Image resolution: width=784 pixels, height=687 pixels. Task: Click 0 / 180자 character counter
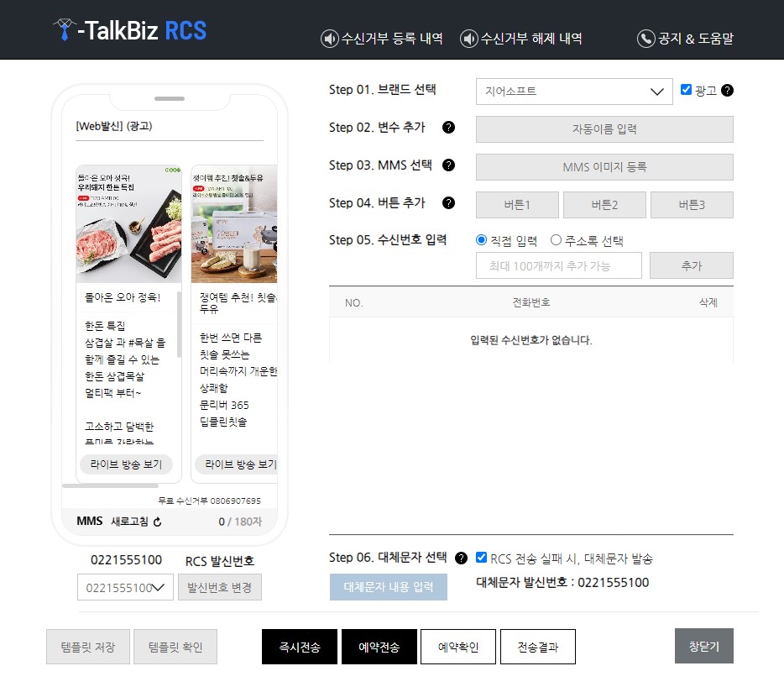click(240, 522)
